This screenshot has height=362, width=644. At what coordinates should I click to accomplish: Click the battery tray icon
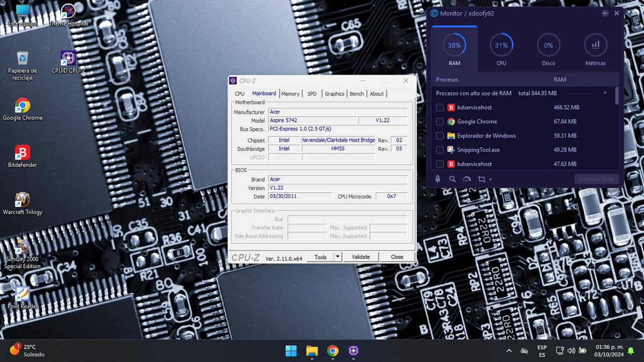pos(582,351)
